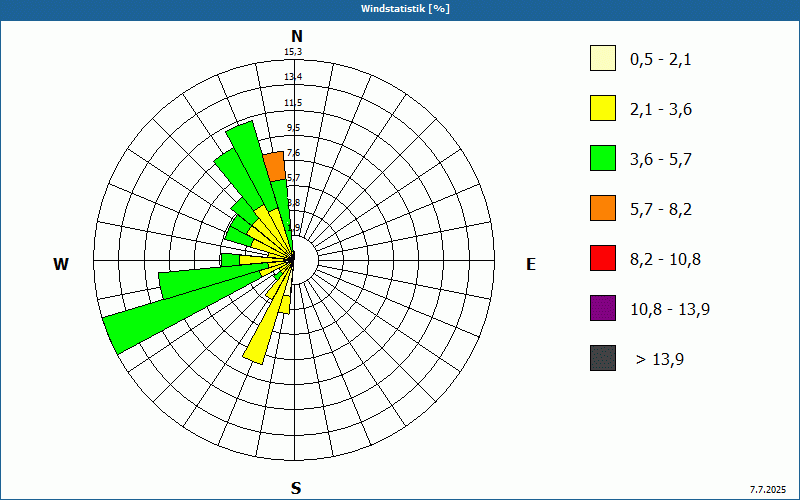Click the N compass label

tap(297, 36)
